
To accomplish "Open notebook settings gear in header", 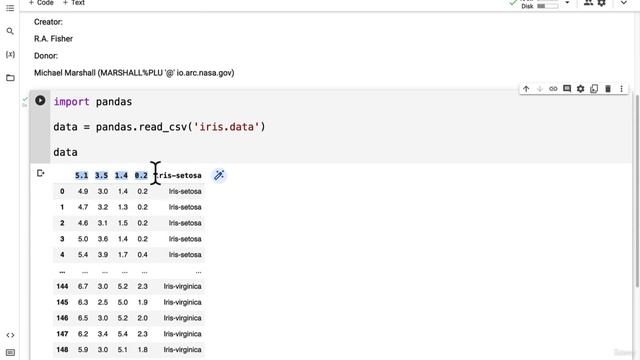I will point(602,3).
